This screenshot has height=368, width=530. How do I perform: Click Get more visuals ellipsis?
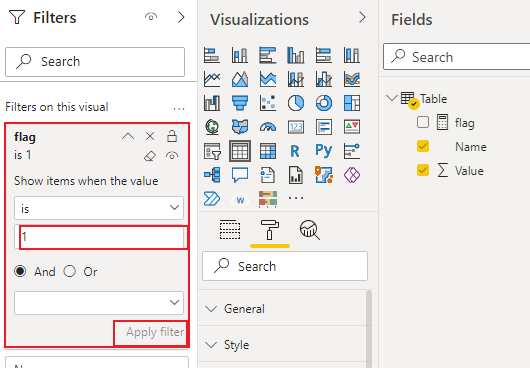pos(296,198)
